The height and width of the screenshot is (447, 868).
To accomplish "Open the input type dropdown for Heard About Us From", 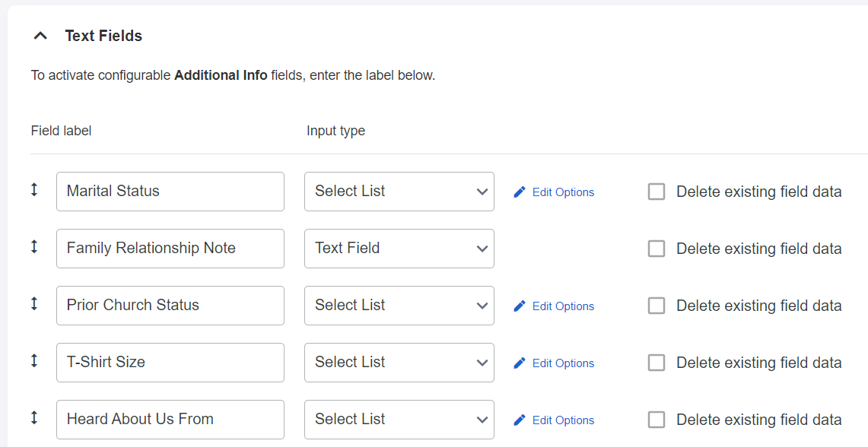I will click(399, 420).
